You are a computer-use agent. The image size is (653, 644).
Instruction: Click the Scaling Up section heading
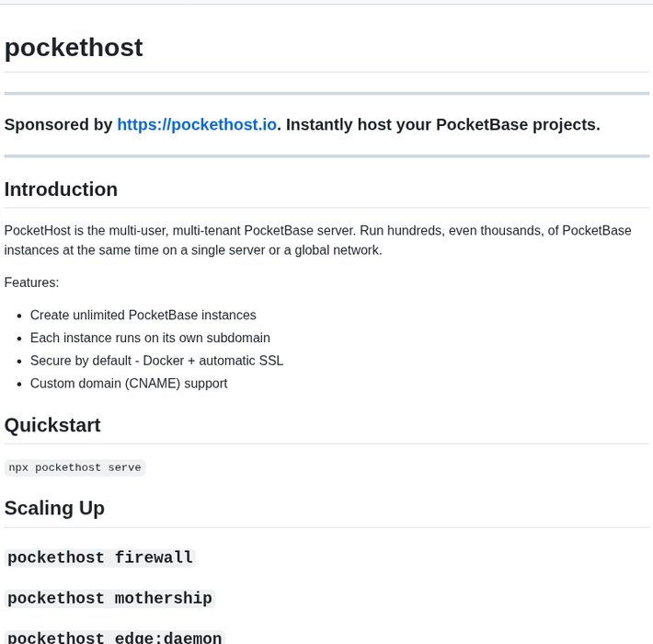[54, 508]
